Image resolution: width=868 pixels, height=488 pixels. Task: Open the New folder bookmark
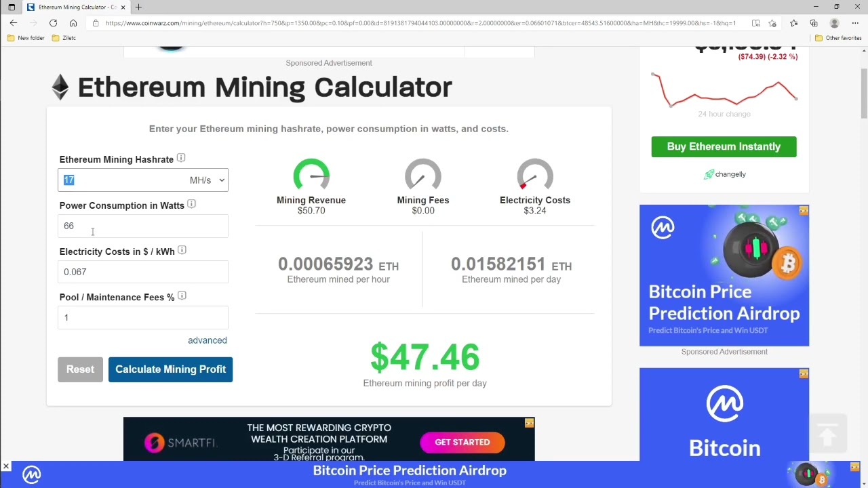point(26,38)
